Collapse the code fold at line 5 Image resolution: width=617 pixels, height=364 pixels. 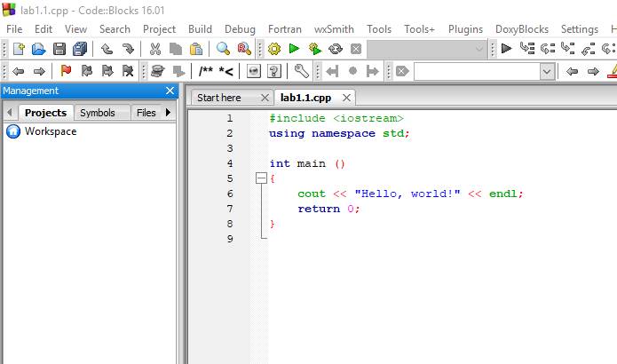(x=261, y=178)
